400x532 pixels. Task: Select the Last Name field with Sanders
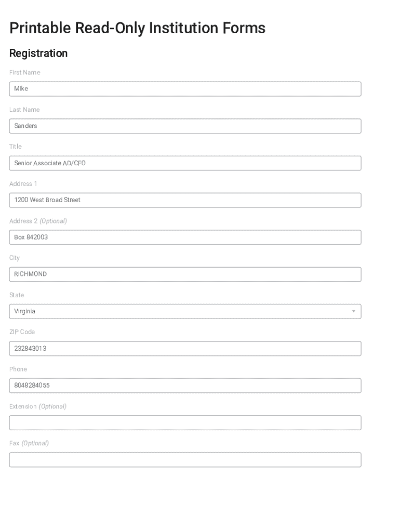(185, 126)
